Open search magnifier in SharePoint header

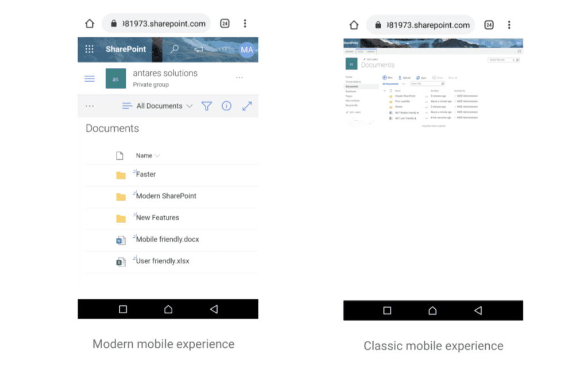(x=175, y=49)
